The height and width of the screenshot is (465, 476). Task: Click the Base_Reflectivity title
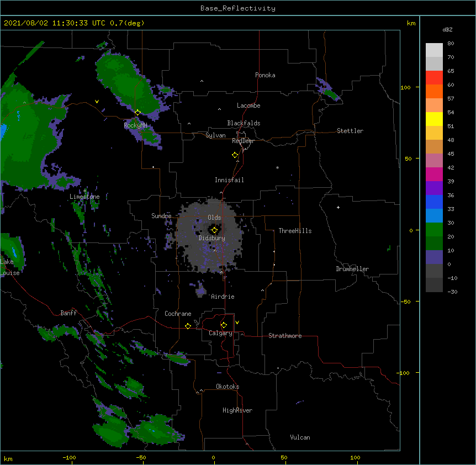(238, 8)
